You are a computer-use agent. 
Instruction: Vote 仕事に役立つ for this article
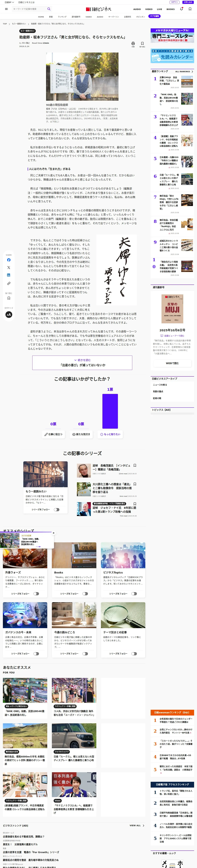click(x=53, y=434)
